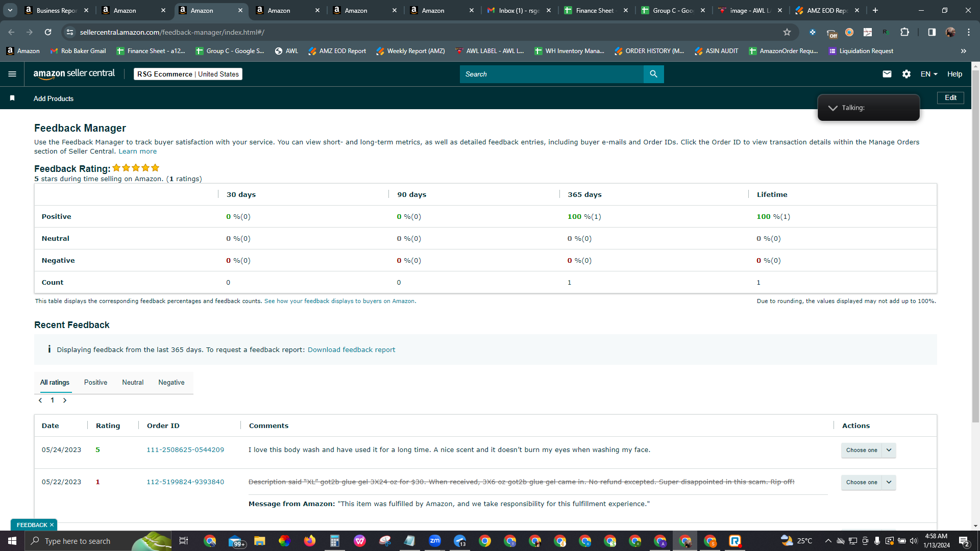Viewport: 980px width, 551px height.
Task: Open File Explorer from the taskbar
Action: [x=260, y=541]
